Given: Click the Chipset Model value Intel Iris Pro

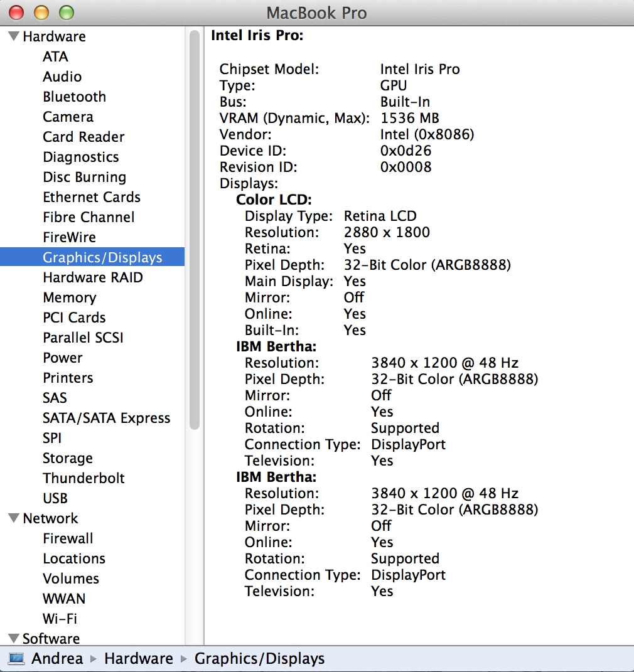Looking at the screenshot, I should click(420, 69).
